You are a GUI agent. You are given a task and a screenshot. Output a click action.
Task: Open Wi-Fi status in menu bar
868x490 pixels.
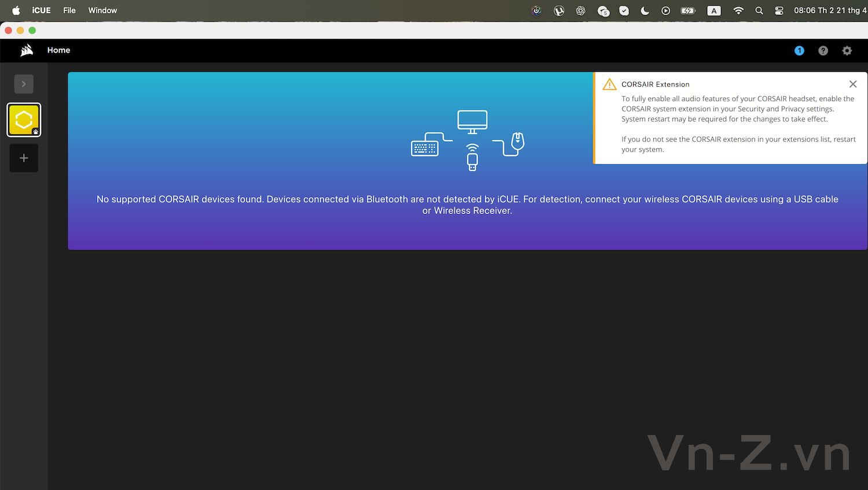click(x=738, y=10)
